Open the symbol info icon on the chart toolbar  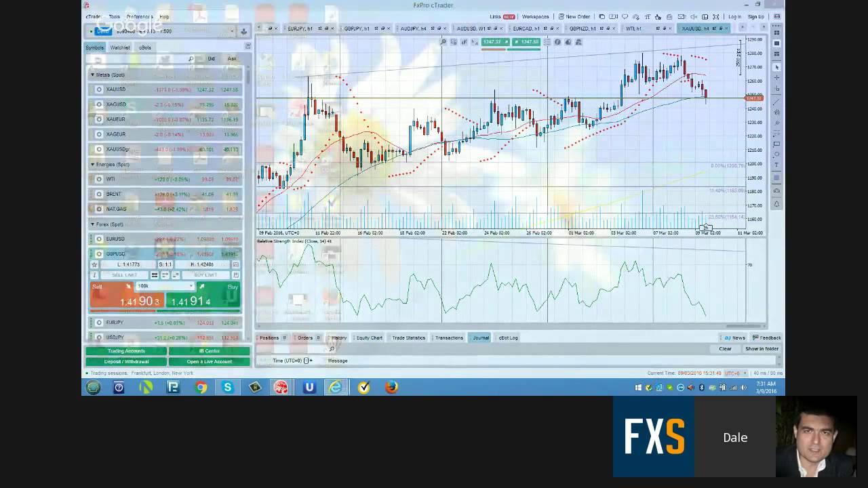557,42
